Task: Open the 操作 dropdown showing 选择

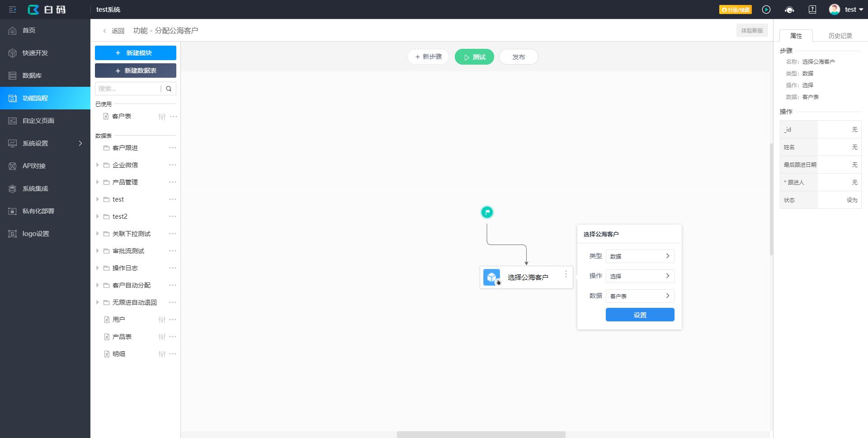Action: point(640,276)
